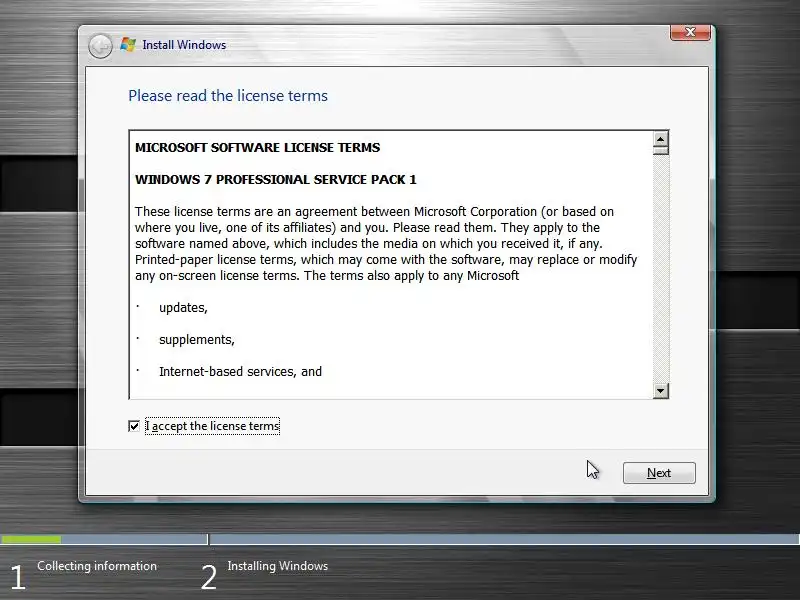Click the Windows flag icon beside Install Windows

pos(128,45)
